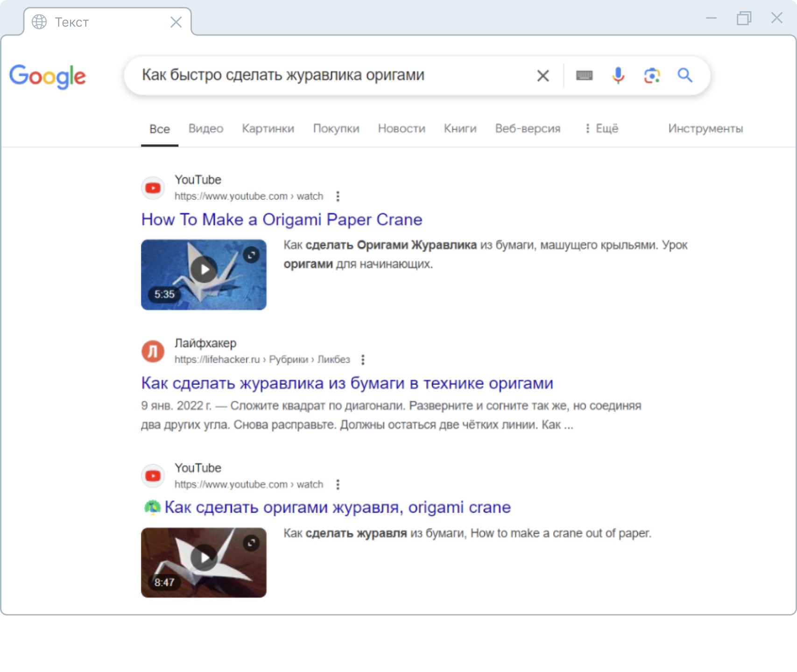This screenshot has height=672, width=797.
Task: Switch to the Картинки tab
Action: click(268, 128)
